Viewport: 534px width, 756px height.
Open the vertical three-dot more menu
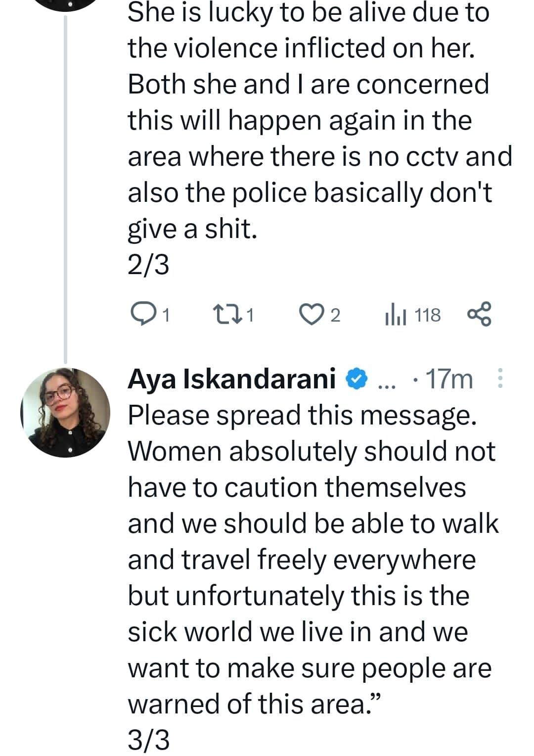[499, 378]
